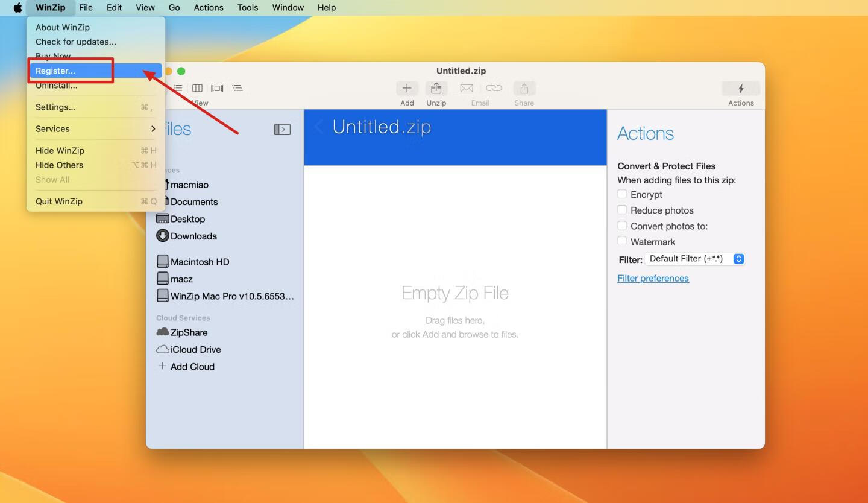
Task: Enable the Convert photos to checkbox
Action: coord(622,226)
